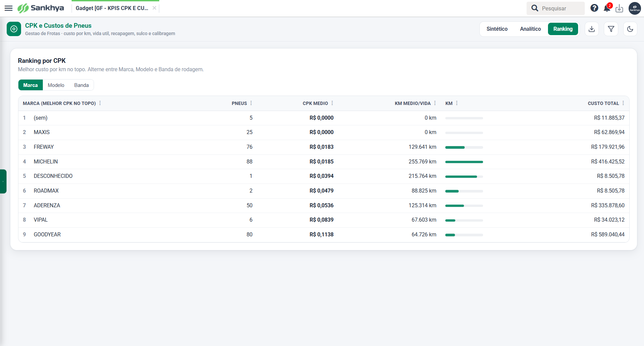Open the filter funnel button
Image resolution: width=644 pixels, height=346 pixels.
pos(611,29)
